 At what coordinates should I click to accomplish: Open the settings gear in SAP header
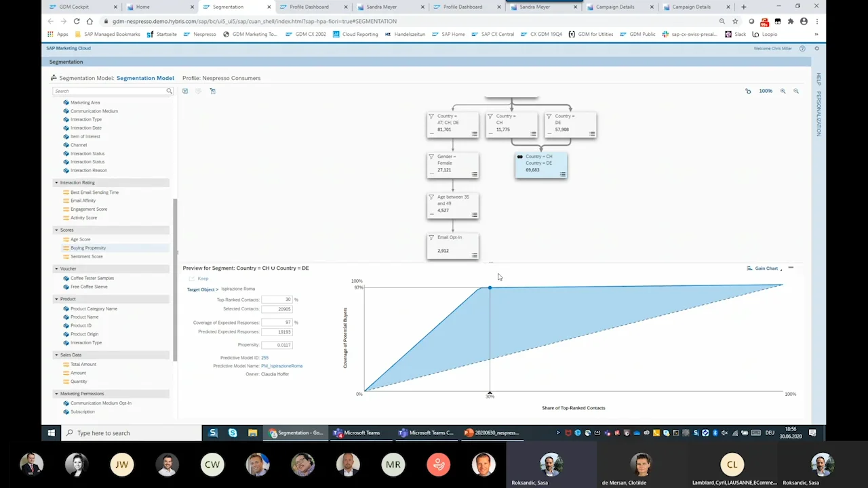click(x=816, y=49)
